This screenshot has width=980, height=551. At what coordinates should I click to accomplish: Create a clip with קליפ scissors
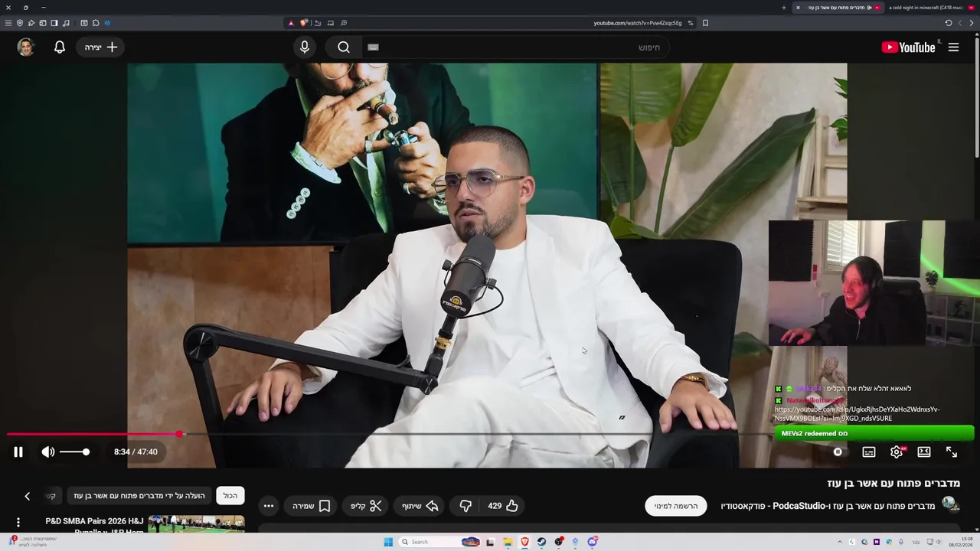pyautogui.click(x=366, y=506)
